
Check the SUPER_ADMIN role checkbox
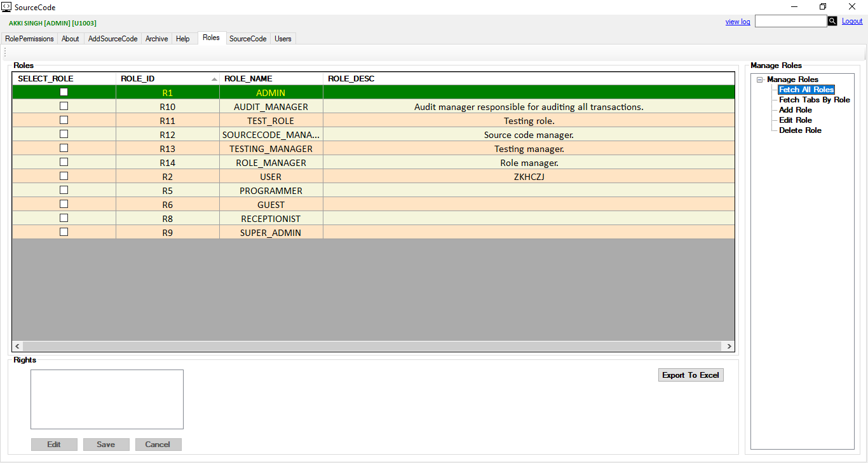pos(64,232)
